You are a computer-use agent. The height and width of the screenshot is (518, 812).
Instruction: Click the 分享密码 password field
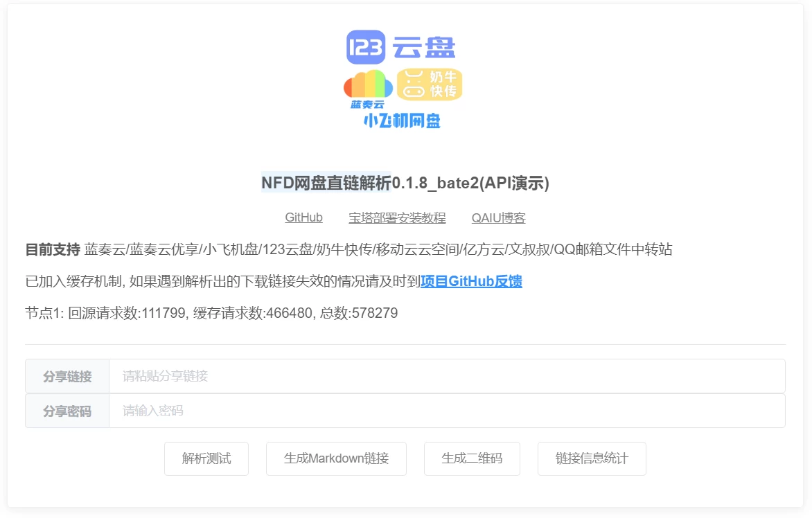tap(443, 410)
